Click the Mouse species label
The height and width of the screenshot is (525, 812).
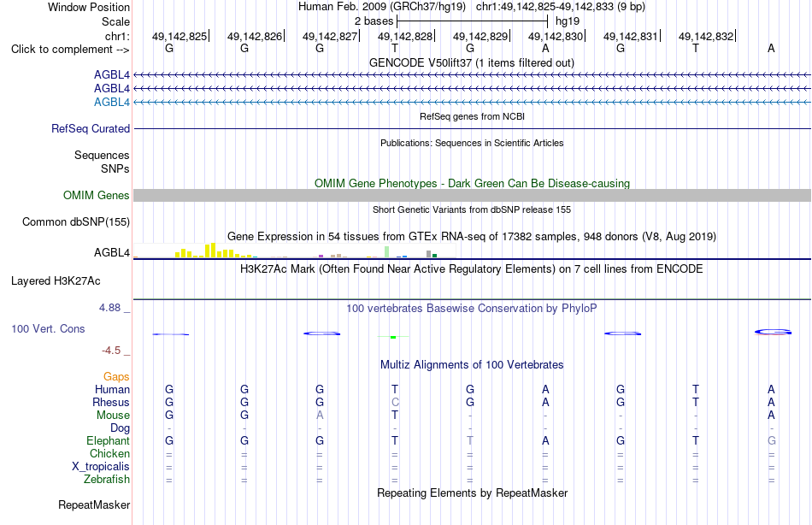point(113,416)
